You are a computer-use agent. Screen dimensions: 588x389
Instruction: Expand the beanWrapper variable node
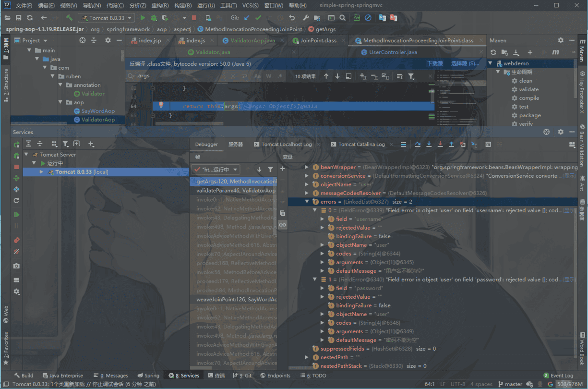coord(307,167)
